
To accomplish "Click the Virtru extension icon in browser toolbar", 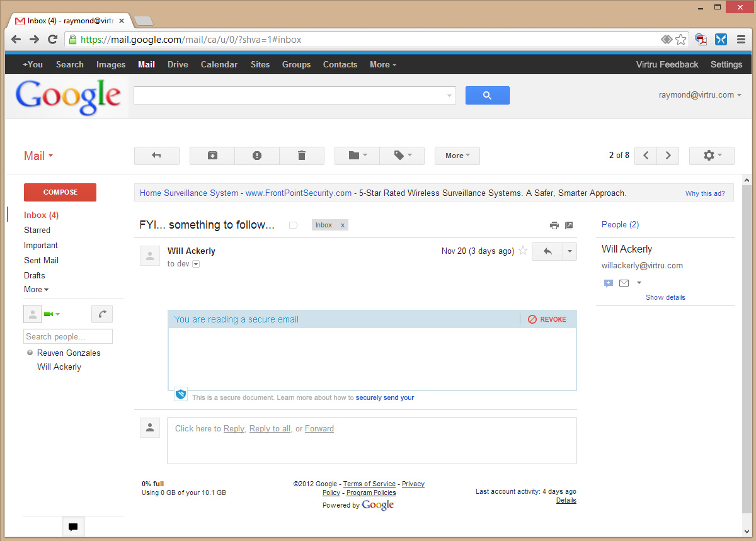I will coord(721,39).
